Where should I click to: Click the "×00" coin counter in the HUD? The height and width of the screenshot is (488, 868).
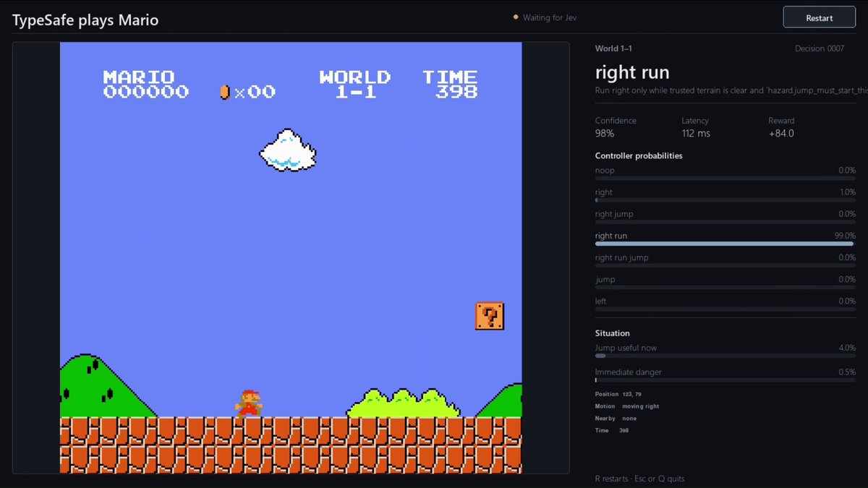click(x=255, y=92)
